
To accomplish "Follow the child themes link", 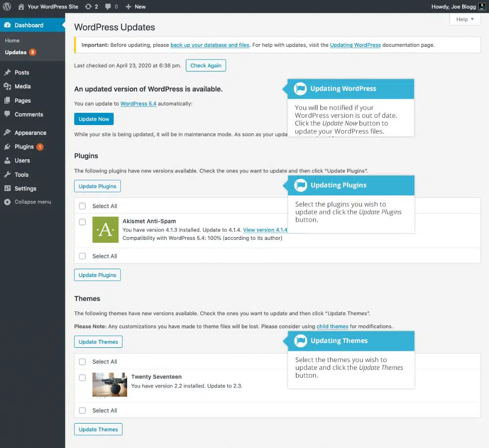I will (x=332, y=326).
